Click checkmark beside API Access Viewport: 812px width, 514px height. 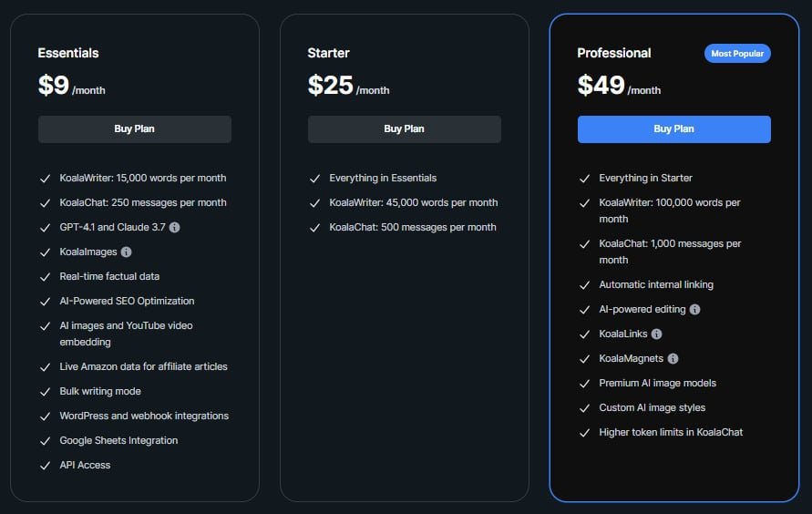[x=45, y=466]
